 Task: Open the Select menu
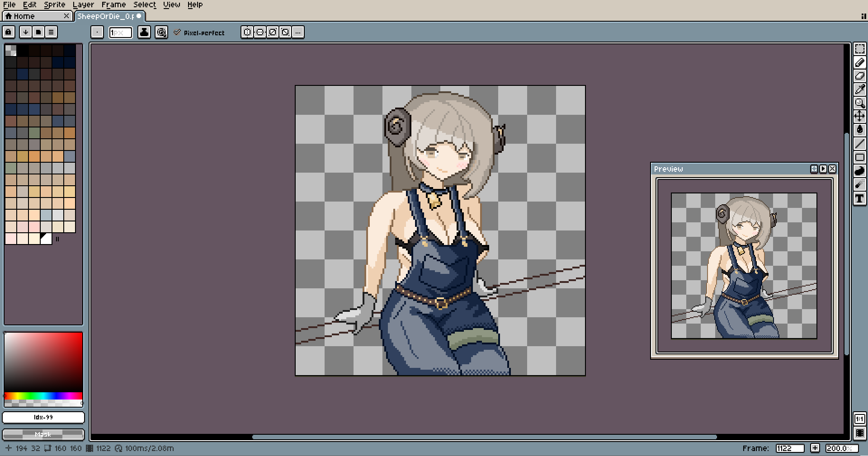[144, 5]
